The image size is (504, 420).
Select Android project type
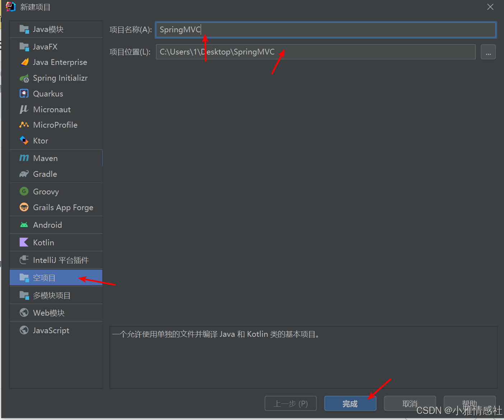tap(56, 225)
